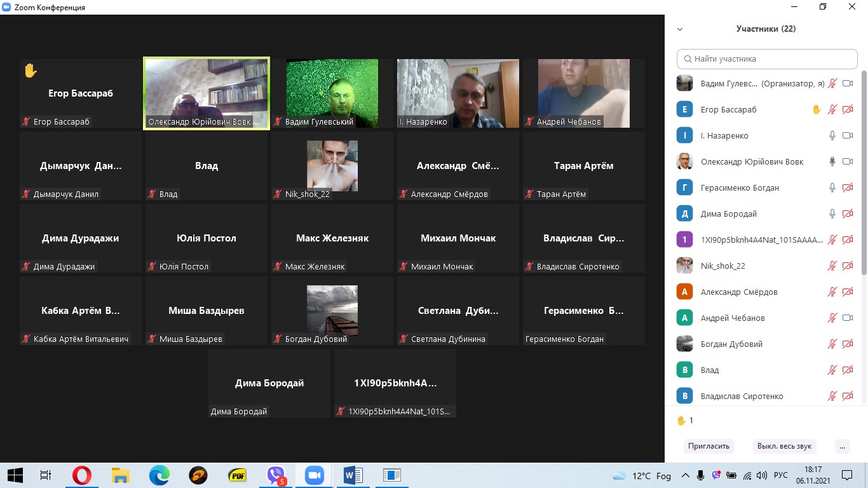The image size is (868, 488).
Task: Click avatar beside Влад in participants list
Action: [x=684, y=370]
